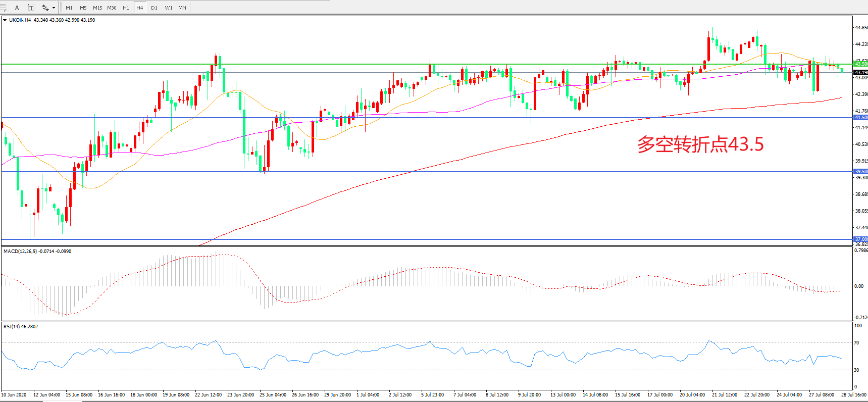The height and width of the screenshot is (402, 868).
Task: Click the Arrows objects tool icon
Action: [x=45, y=8]
